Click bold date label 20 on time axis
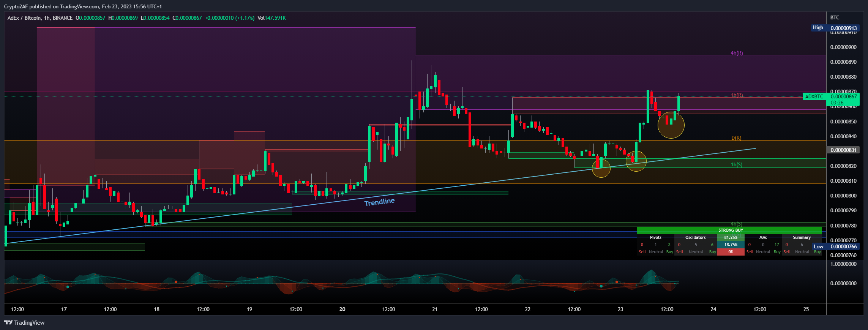Image resolution: width=868 pixels, height=330 pixels. click(342, 309)
